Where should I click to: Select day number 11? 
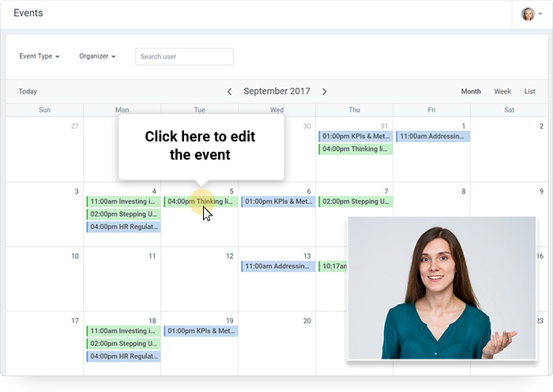tap(152, 256)
